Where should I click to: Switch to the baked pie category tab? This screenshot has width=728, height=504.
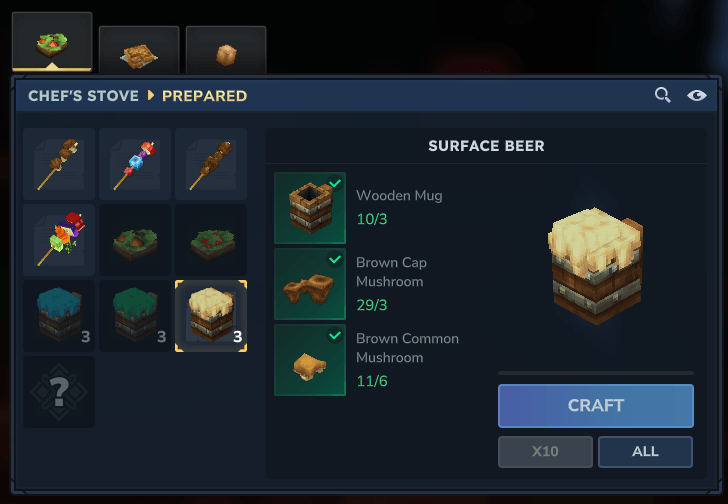(x=139, y=49)
